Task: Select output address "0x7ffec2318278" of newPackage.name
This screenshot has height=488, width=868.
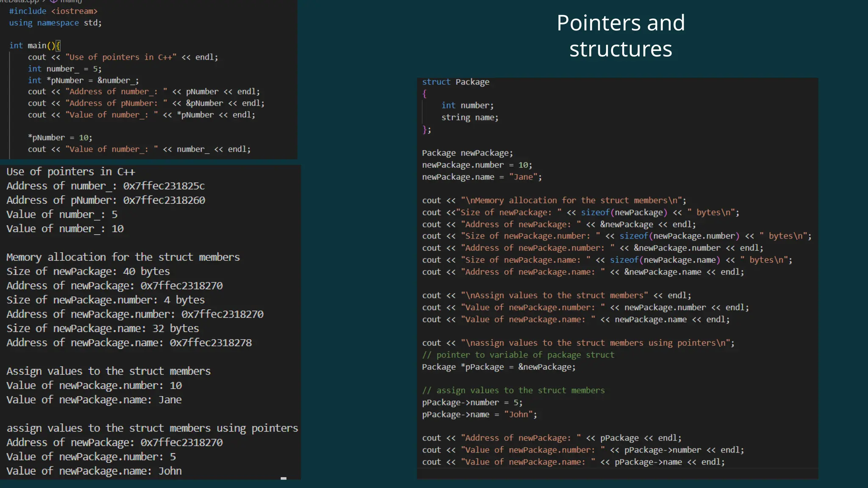Action: click(x=211, y=343)
